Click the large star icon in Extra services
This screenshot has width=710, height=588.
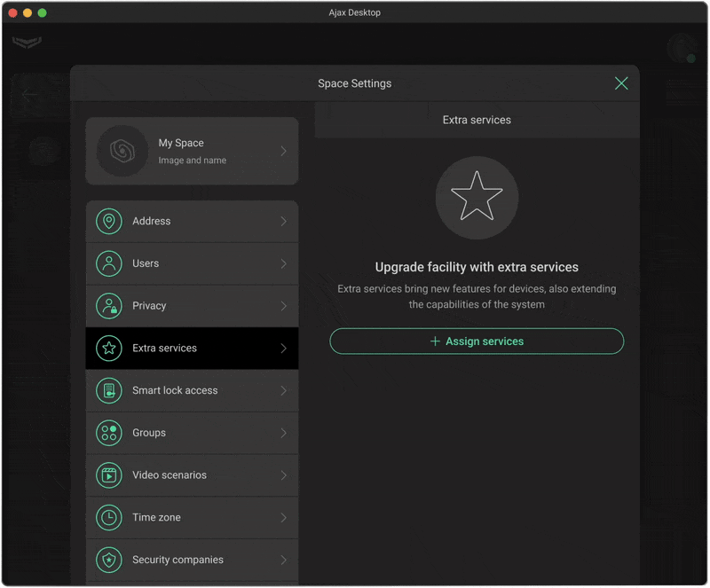pyautogui.click(x=477, y=198)
